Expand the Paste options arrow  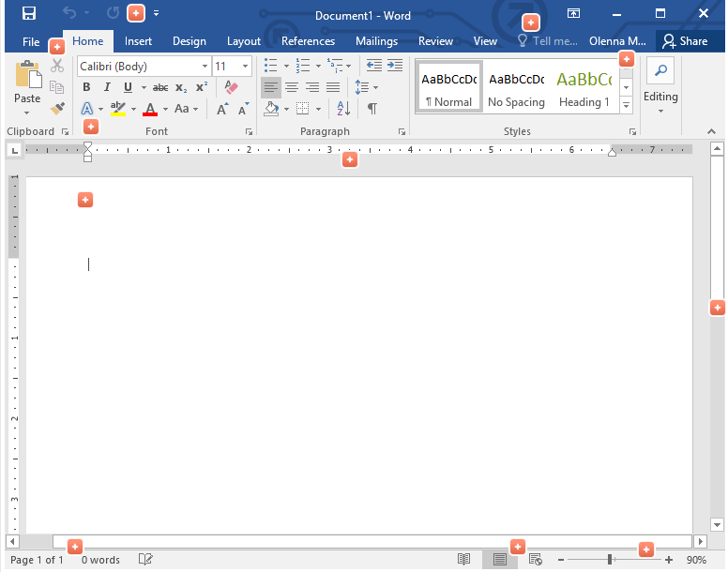[x=27, y=113]
